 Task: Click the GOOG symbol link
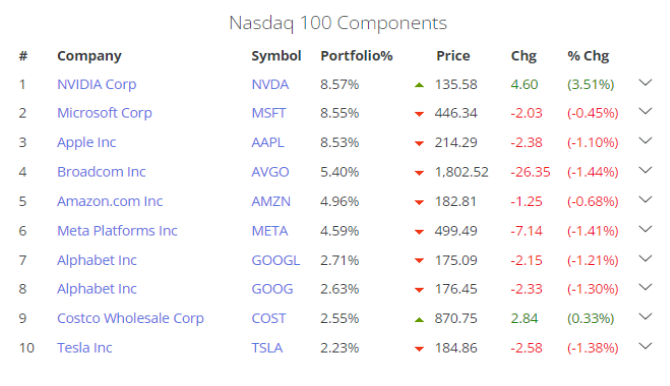[x=272, y=289]
